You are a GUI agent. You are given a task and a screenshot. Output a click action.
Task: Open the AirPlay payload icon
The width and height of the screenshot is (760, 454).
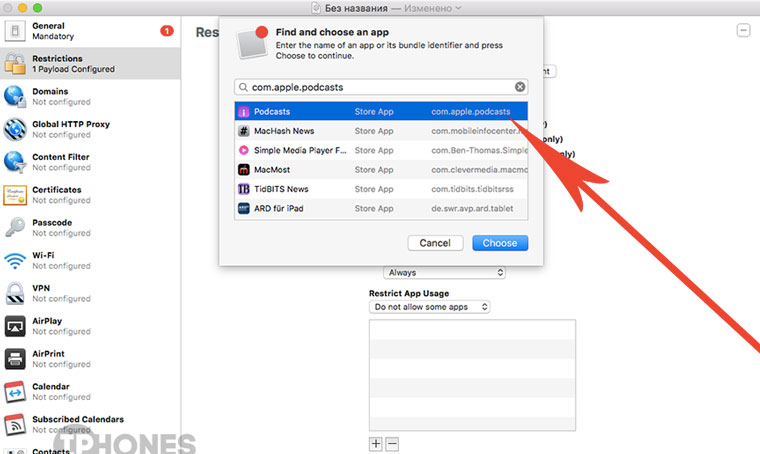coord(15,326)
